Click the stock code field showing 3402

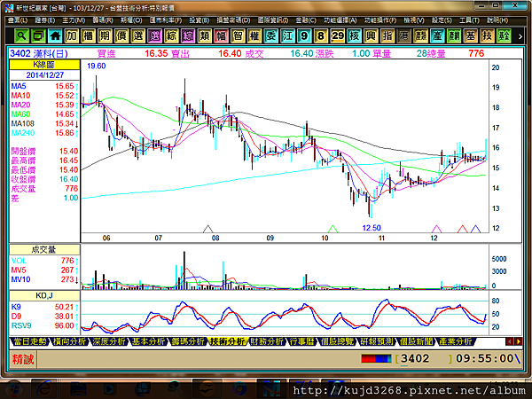pyautogui.click(x=424, y=358)
